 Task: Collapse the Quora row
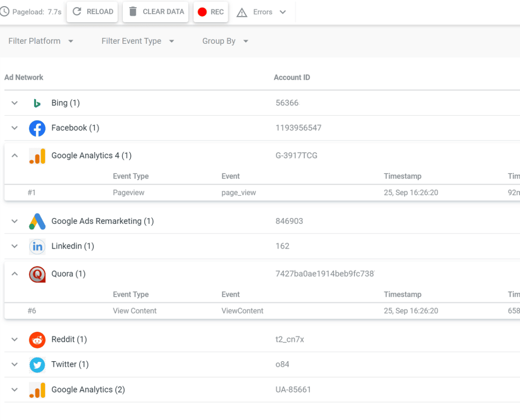pyautogui.click(x=15, y=273)
